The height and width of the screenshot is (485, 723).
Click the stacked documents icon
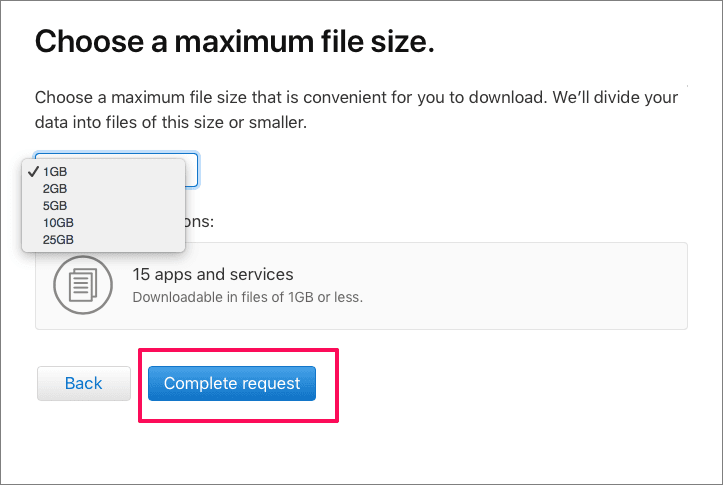point(76,284)
